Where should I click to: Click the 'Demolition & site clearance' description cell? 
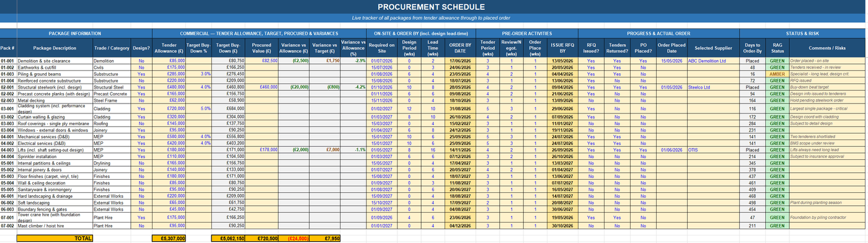[x=54, y=61]
